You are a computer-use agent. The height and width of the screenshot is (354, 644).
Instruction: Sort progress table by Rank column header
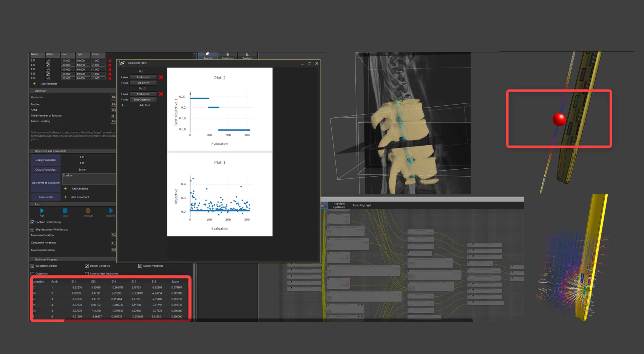click(x=54, y=282)
